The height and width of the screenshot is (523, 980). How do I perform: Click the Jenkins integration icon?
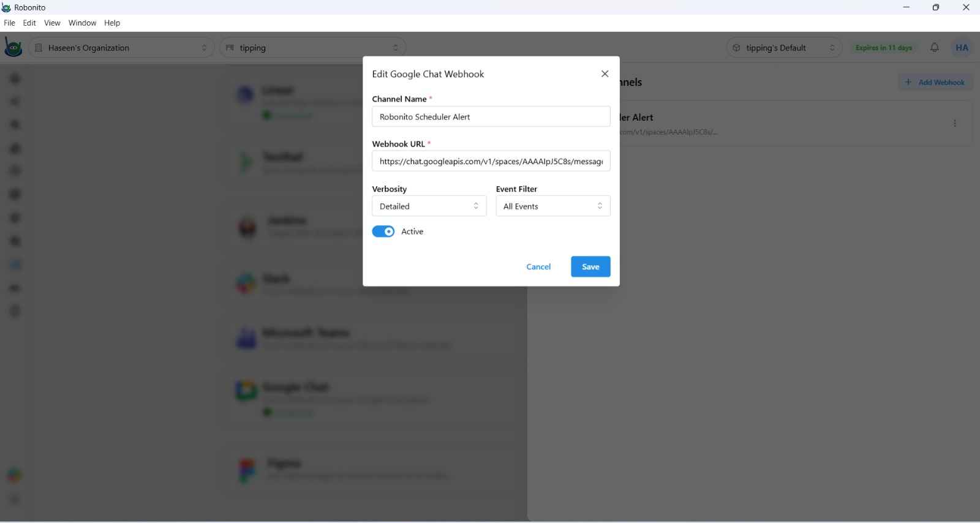point(247,227)
